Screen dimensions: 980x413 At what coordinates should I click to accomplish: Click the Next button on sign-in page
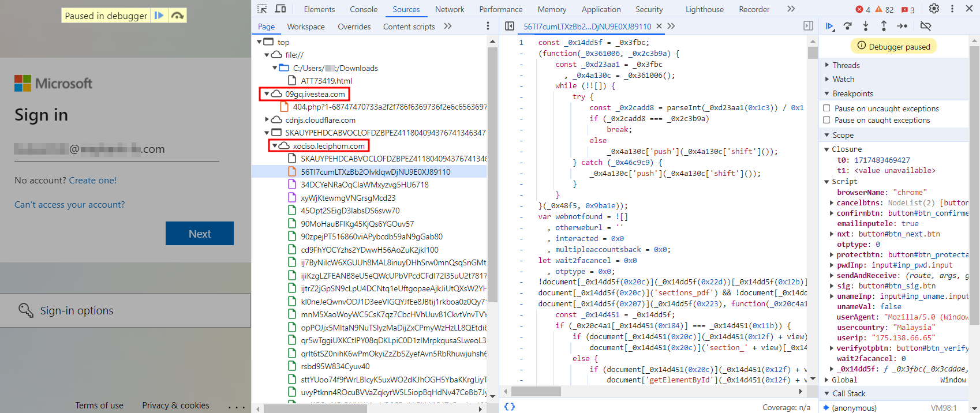pos(200,234)
